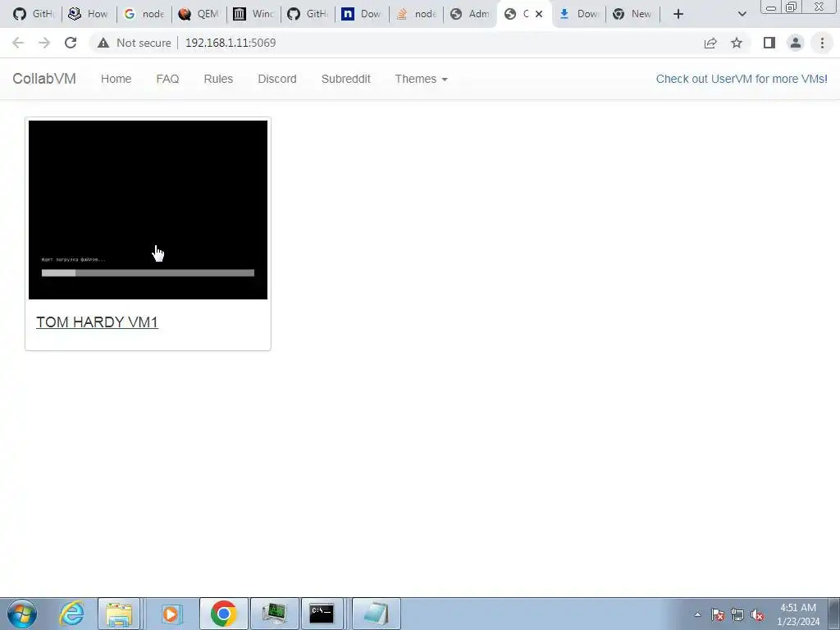Switch to the Downloads tab

tap(578, 14)
